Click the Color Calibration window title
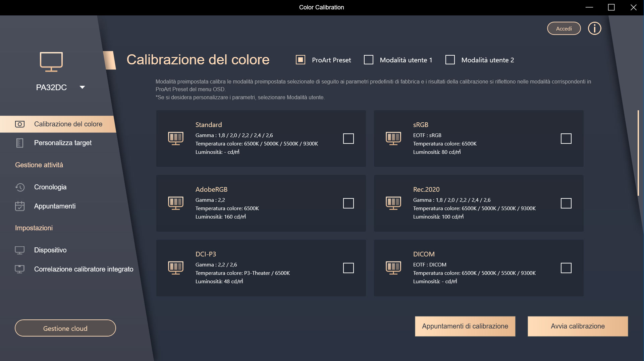644x361 pixels. (321, 7)
